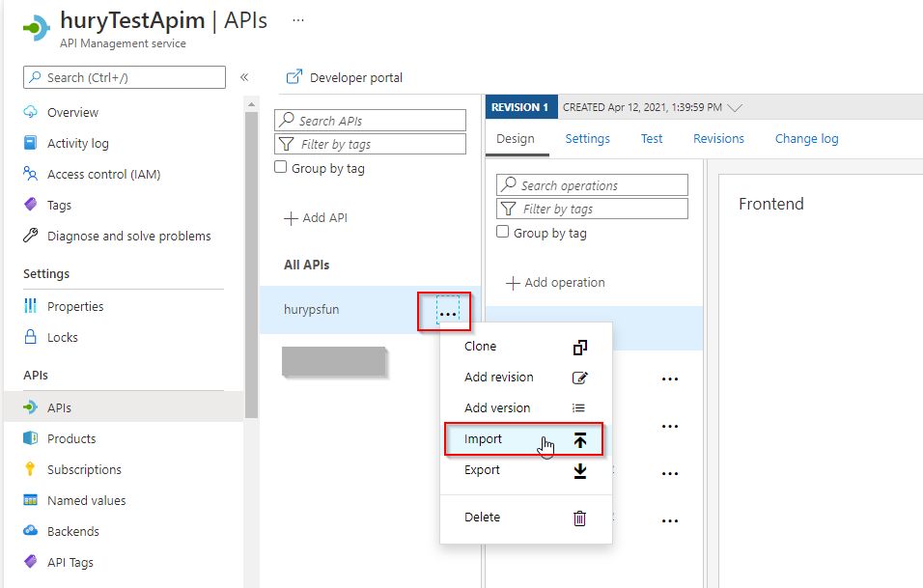This screenshot has height=588, width=923.
Task: Open Diagnose and solve problems
Action: 128,236
